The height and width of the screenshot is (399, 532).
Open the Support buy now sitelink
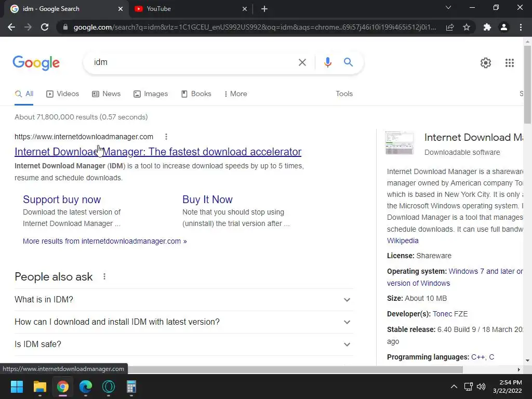pyautogui.click(x=62, y=199)
